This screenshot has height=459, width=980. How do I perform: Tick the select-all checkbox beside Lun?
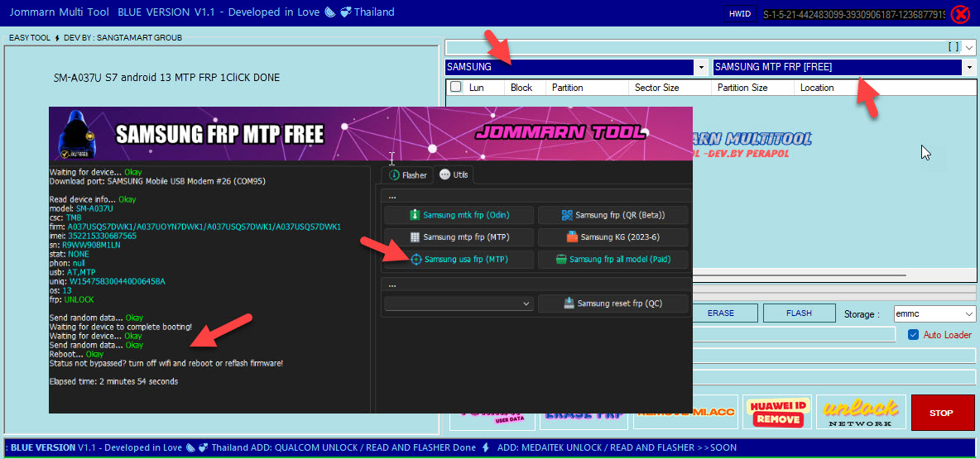[x=456, y=87]
